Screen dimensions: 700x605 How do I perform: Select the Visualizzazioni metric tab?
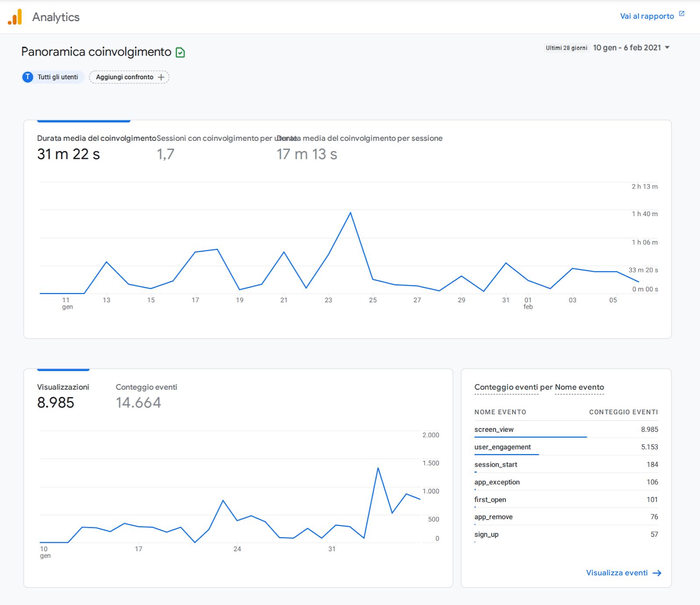[63, 395]
